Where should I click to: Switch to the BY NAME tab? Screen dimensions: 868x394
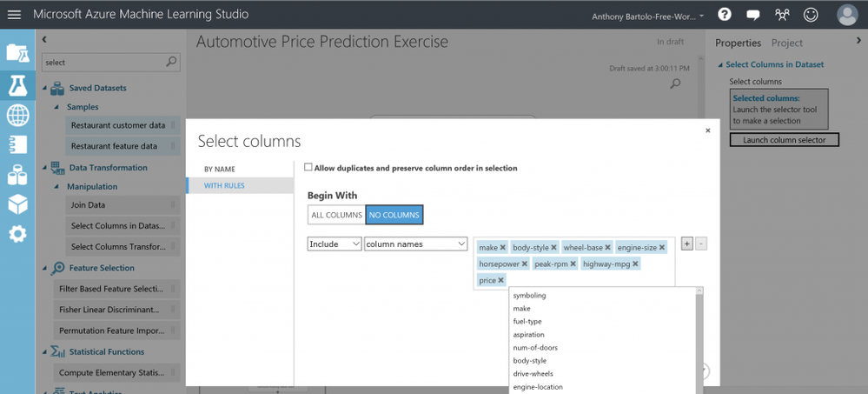point(220,169)
